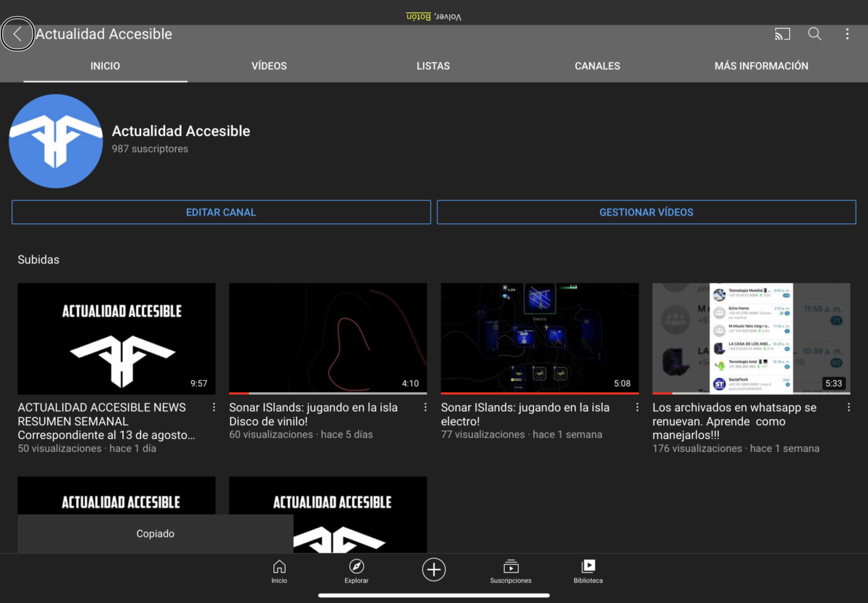Image resolution: width=868 pixels, height=603 pixels.
Task: Open options for archivados whatsapp video
Action: [848, 408]
